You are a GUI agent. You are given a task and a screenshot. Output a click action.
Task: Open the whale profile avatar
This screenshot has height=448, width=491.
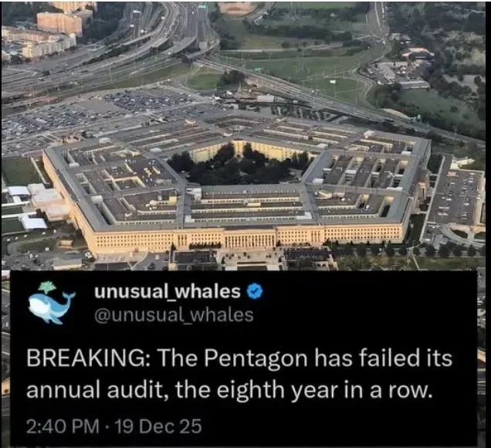coord(52,304)
